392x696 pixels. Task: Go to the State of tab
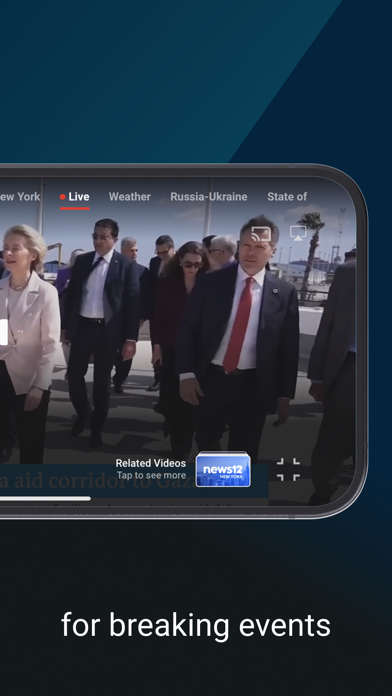[x=287, y=197]
